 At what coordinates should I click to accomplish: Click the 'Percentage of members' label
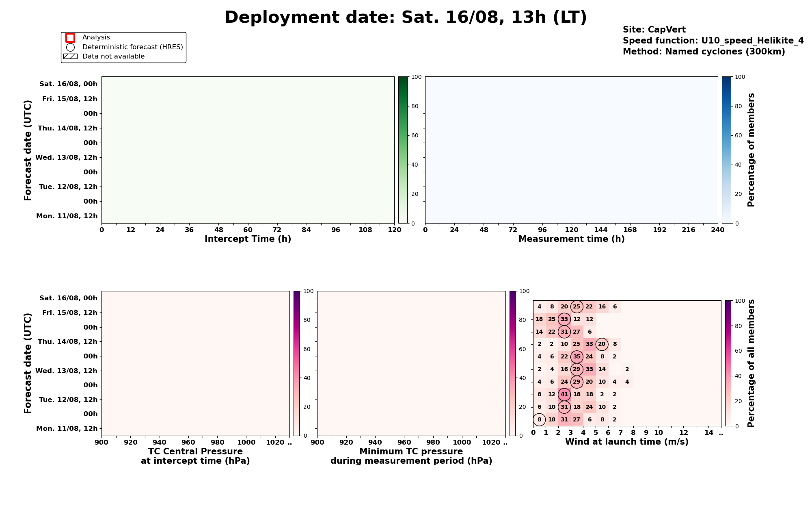click(751, 150)
